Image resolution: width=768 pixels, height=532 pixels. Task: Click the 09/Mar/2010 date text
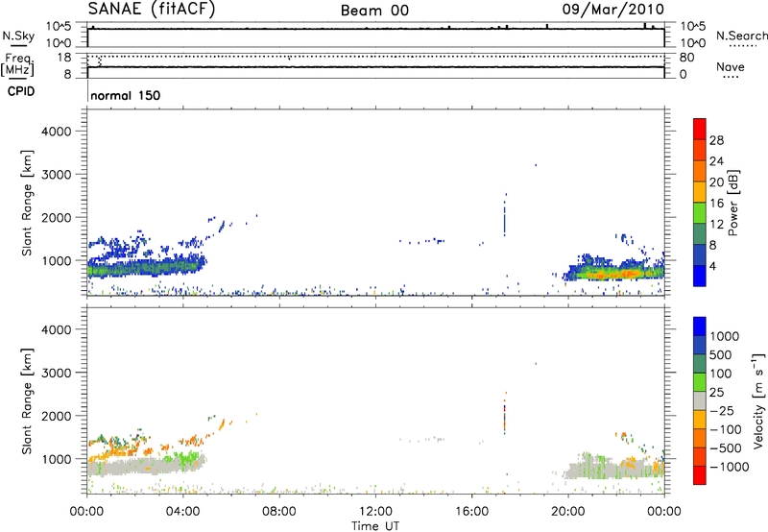(613, 10)
